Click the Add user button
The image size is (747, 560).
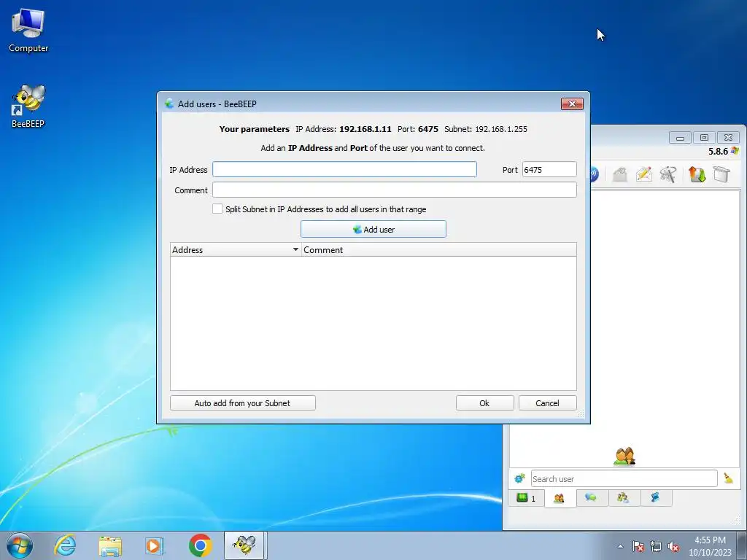tap(373, 229)
